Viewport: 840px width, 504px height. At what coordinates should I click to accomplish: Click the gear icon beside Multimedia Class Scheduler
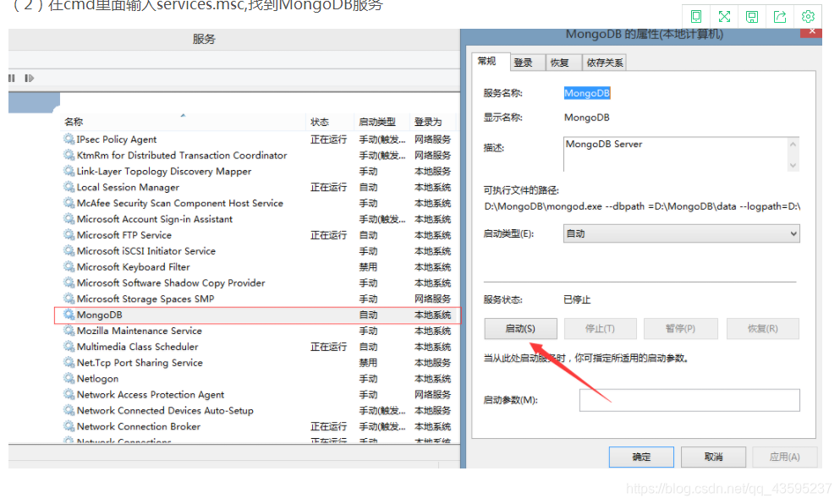coord(69,347)
